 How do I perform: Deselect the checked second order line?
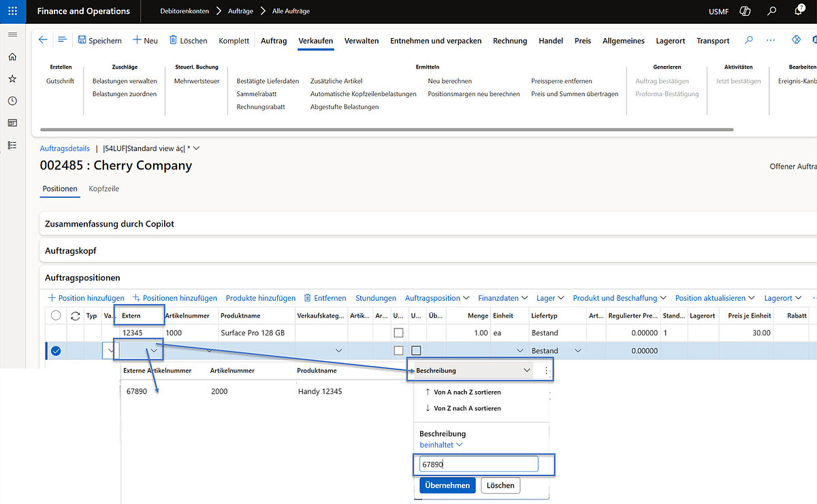pyautogui.click(x=56, y=351)
